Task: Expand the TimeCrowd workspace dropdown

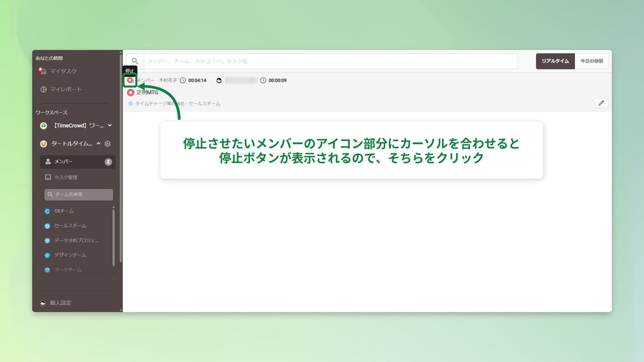Action: coord(110,125)
